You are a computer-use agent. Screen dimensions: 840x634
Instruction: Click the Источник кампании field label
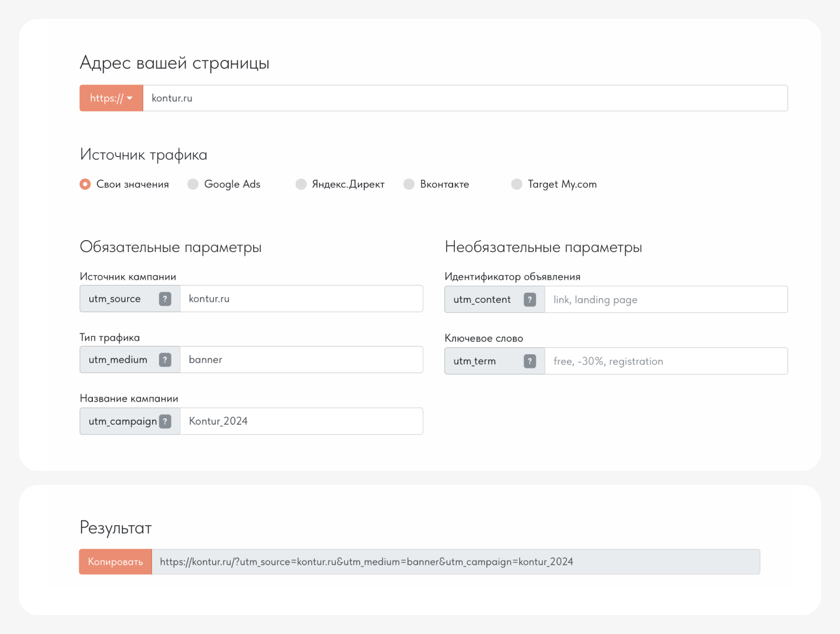[x=128, y=277]
